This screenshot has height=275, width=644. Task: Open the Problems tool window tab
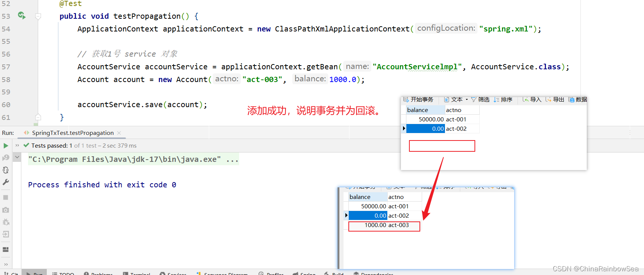coord(98,273)
